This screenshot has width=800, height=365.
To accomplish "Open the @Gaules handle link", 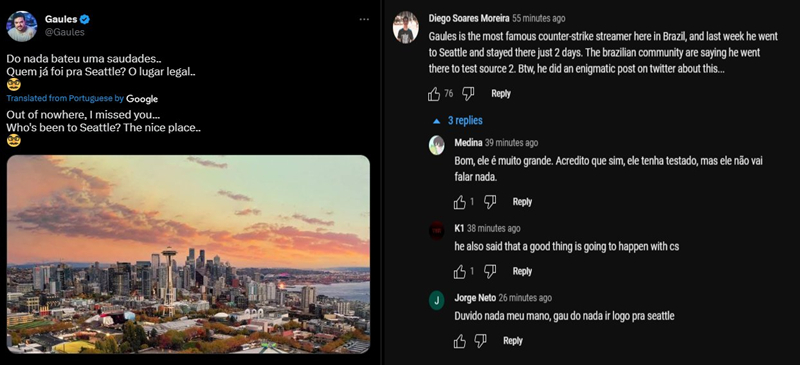I will click(65, 32).
